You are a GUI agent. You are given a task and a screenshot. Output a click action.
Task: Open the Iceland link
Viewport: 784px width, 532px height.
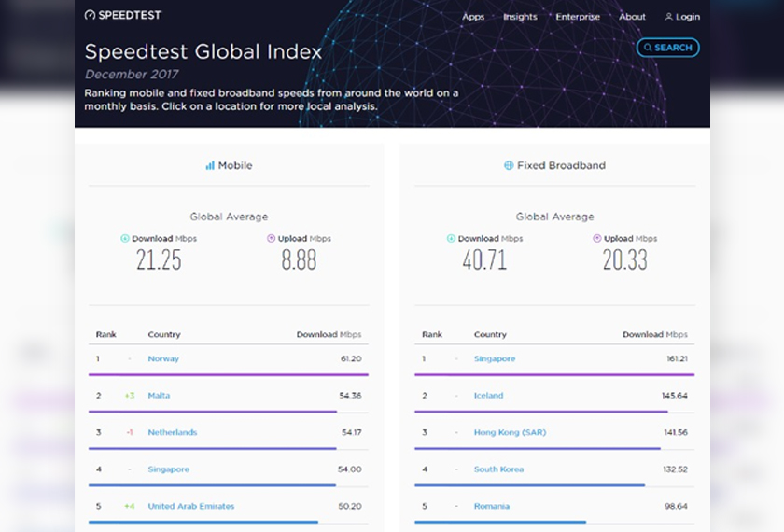click(x=488, y=395)
